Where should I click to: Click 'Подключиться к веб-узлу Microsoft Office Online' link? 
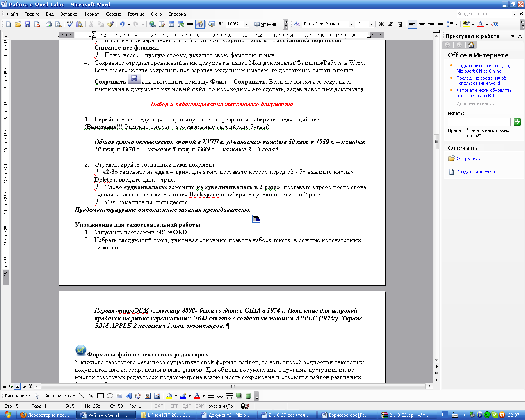point(484,68)
